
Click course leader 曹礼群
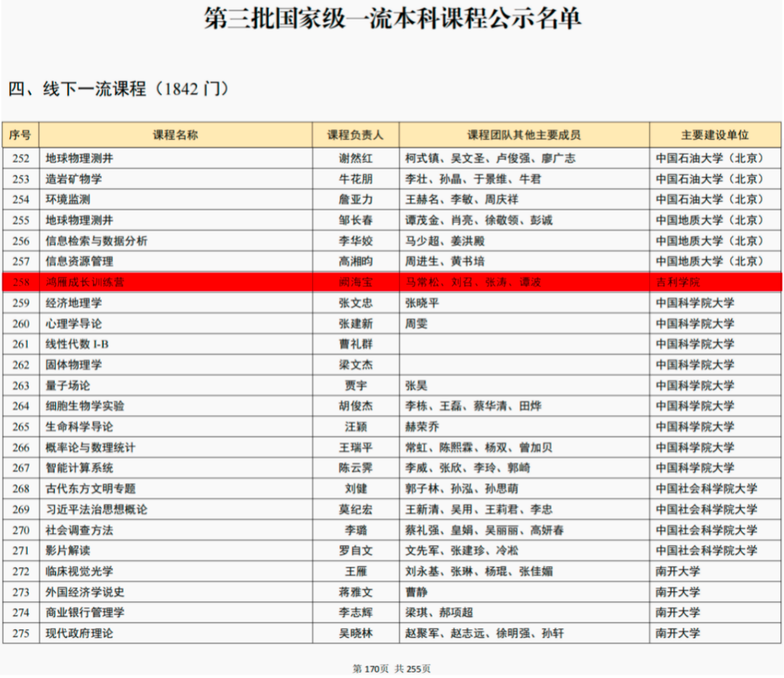[x=355, y=344]
